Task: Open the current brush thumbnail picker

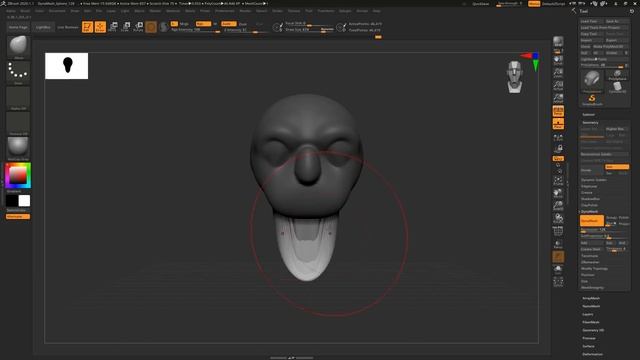Action: [x=18, y=47]
